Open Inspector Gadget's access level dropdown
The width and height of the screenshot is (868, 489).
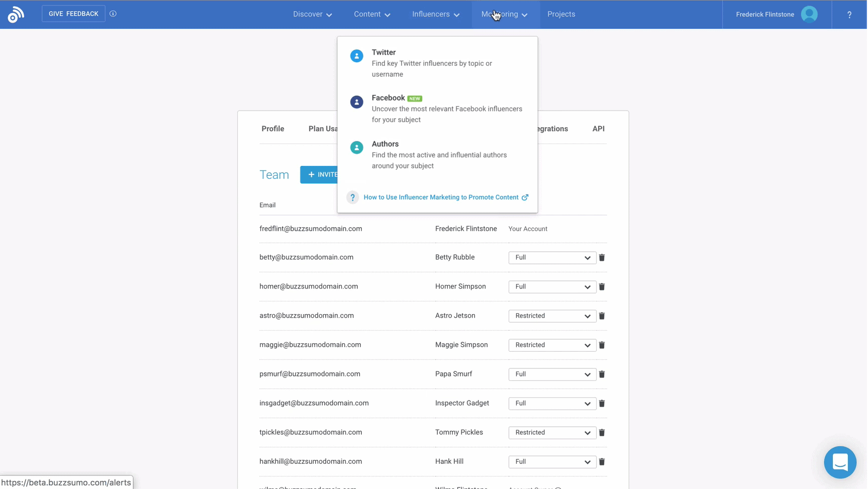pyautogui.click(x=552, y=403)
